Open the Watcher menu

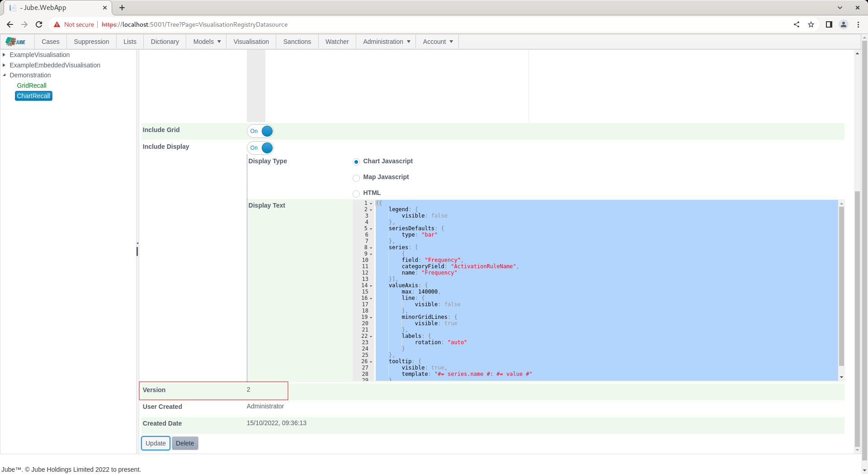point(337,42)
